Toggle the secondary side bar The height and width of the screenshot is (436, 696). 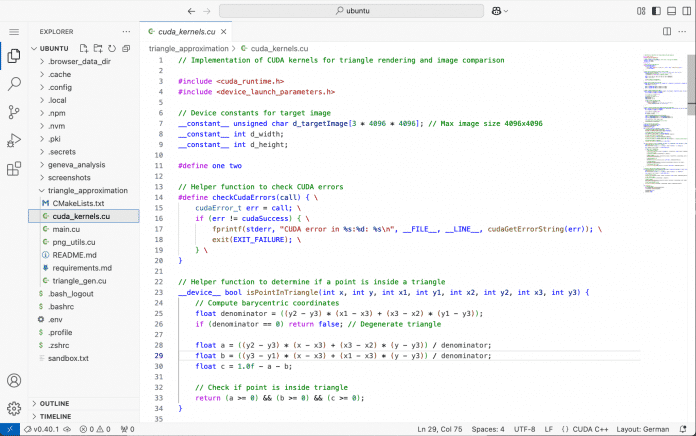[686, 11]
